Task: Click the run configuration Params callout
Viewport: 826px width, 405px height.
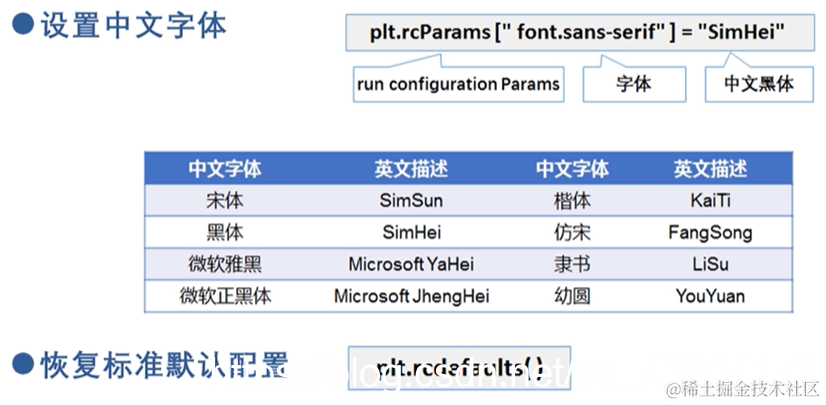Action: pos(458,84)
